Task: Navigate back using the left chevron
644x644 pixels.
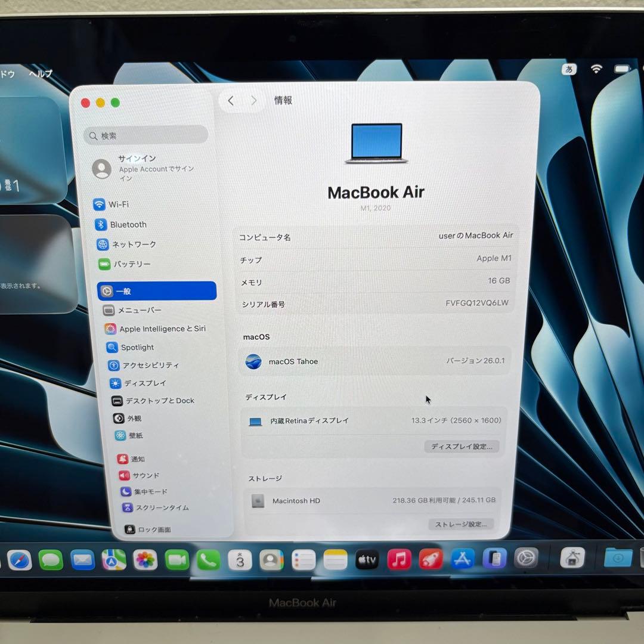Action: point(230,101)
